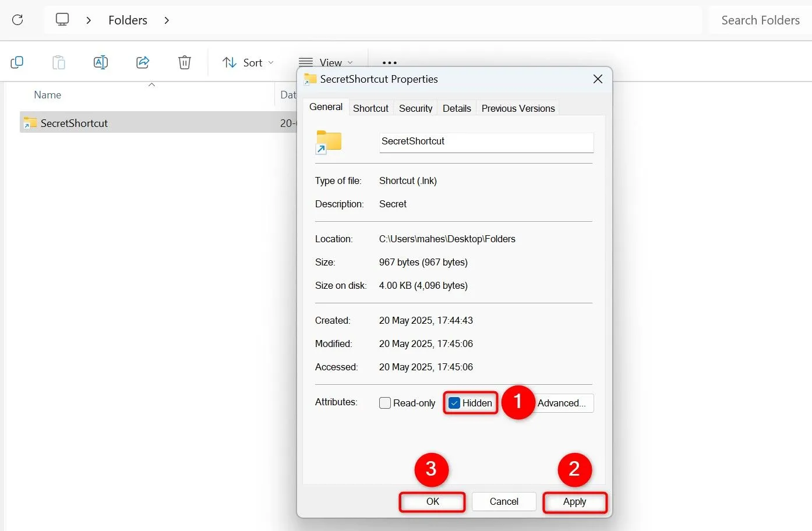Image resolution: width=812 pixels, height=531 pixels.
Task: Click the Share icon in toolbar
Action: click(x=143, y=62)
